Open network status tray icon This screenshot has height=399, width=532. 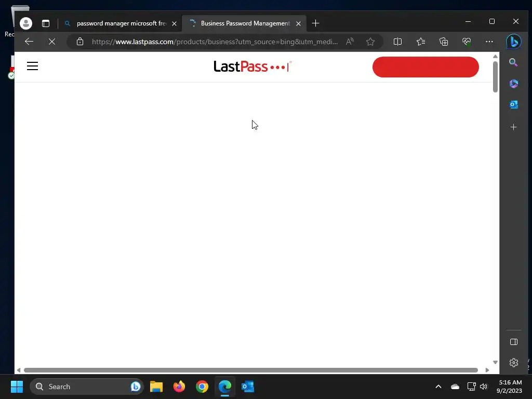(471, 387)
